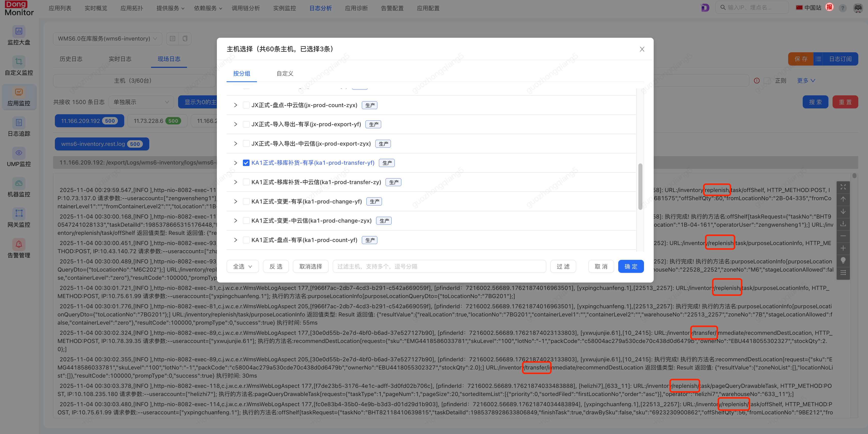Click the copy icon beside the service selector
Image resolution: width=868 pixels, height=434 pixels.
tap(185, 39)
